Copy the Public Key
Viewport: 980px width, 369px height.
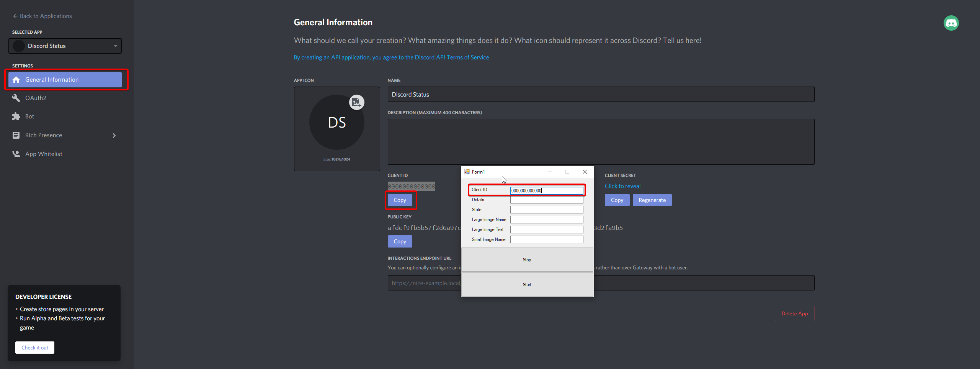click(x=400, y=241)
